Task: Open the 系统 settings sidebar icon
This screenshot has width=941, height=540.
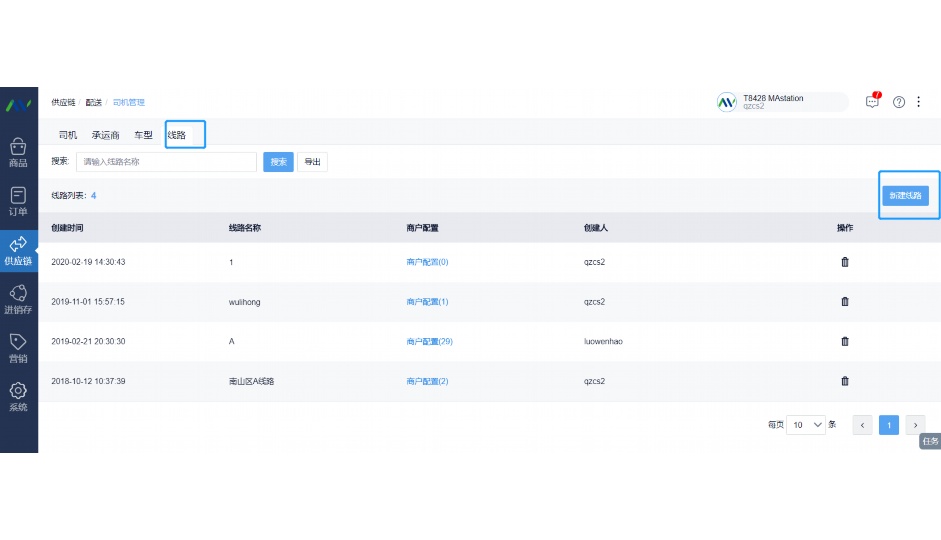Action: coord(18,397)
